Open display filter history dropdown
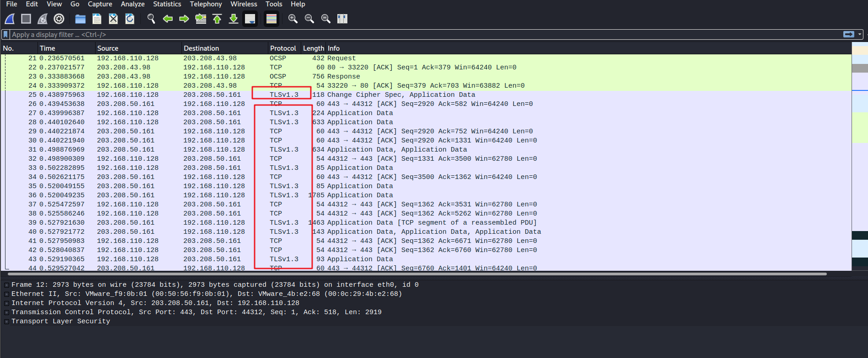Screen dimensions: 868x358 click(x=860, y=34)
